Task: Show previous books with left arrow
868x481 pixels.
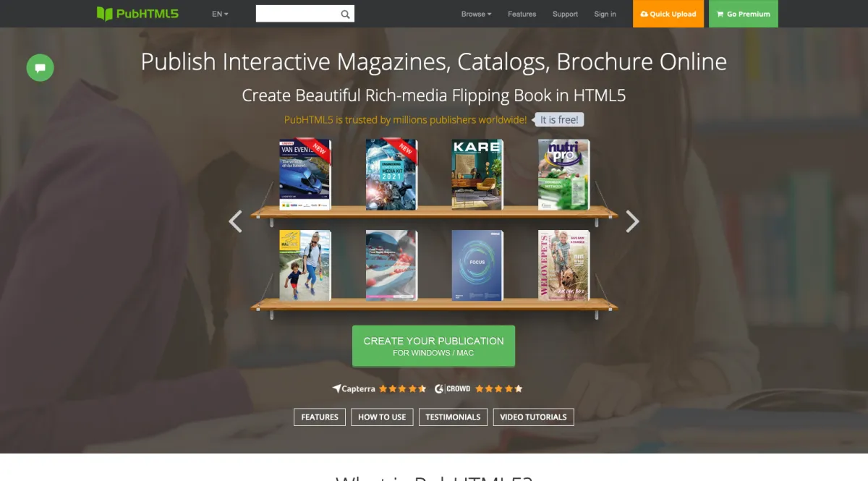Action: click(x=235, y=221)
